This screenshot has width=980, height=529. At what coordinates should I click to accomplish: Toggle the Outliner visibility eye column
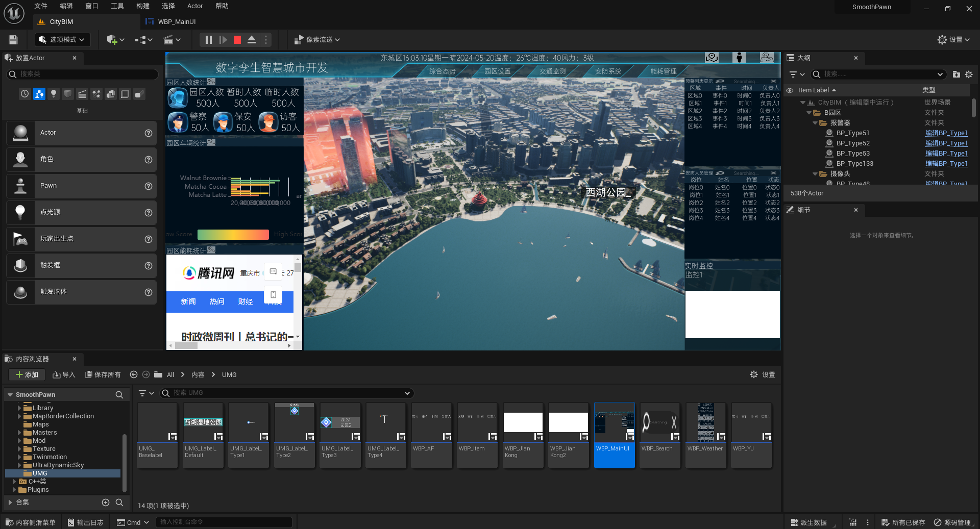(790, 90)
